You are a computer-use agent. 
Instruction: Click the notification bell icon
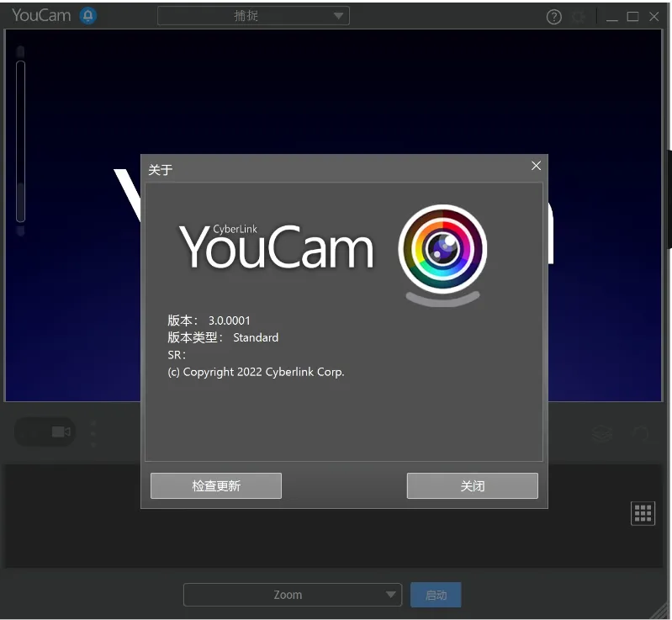point(87,16)
